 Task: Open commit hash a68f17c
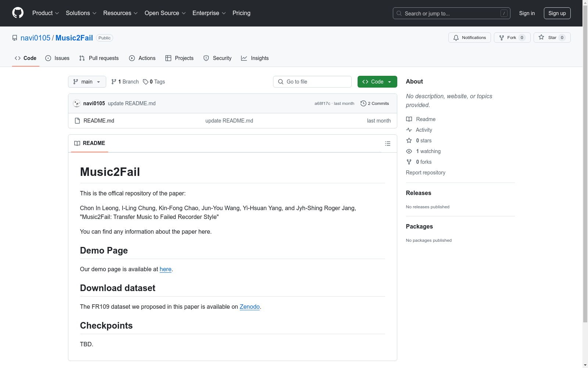click(x=322, y=103)
